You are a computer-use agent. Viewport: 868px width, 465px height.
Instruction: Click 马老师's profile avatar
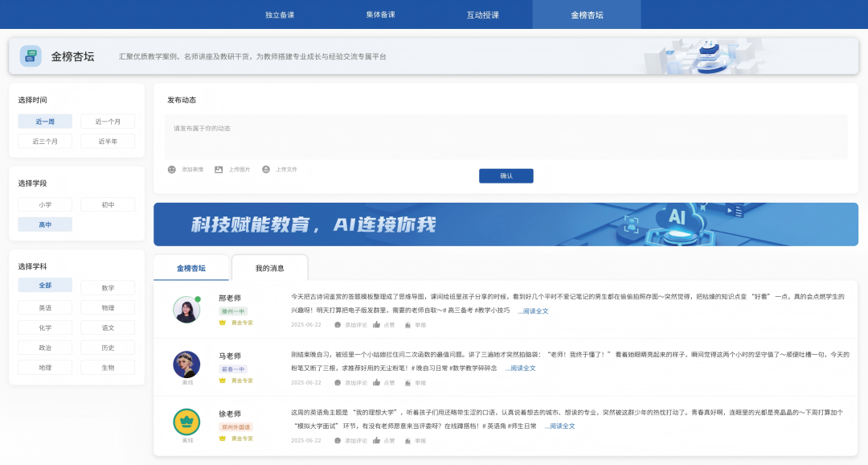click(186, 365)
